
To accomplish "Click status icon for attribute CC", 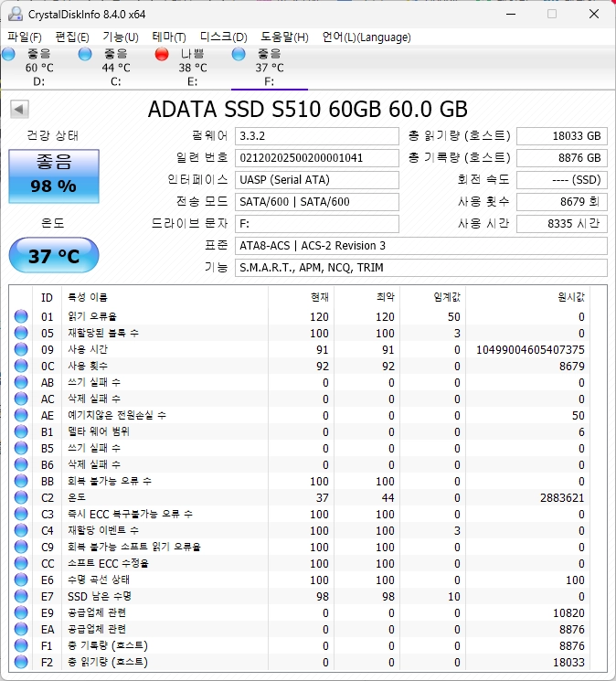I will click(x=21, y=563).
